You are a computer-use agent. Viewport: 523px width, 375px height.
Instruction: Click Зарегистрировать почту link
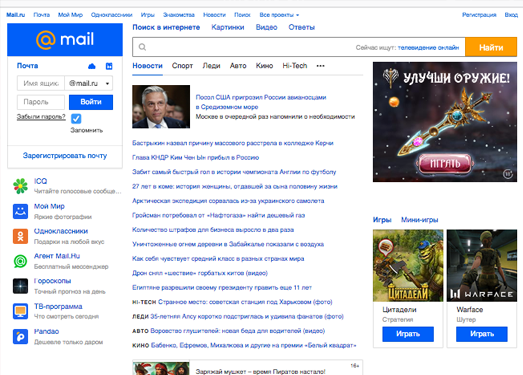[65, 156]
